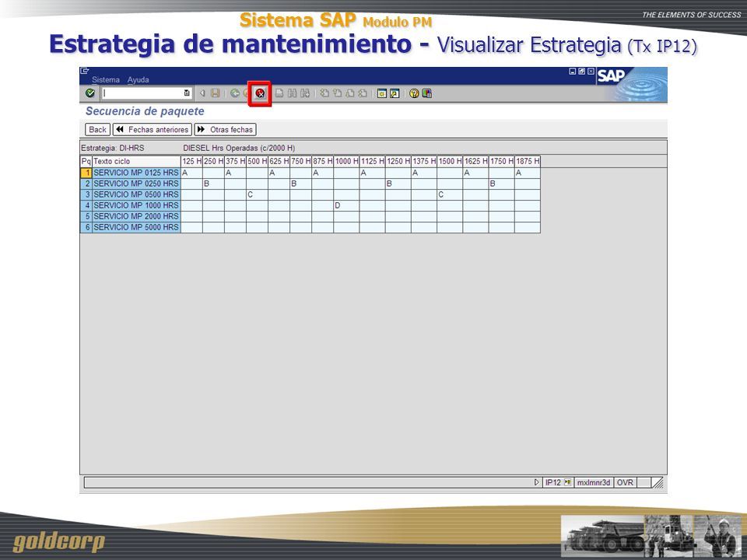747x560 pixels.
Task: Maximize the SAP window
Action: (x=582, y=72)
